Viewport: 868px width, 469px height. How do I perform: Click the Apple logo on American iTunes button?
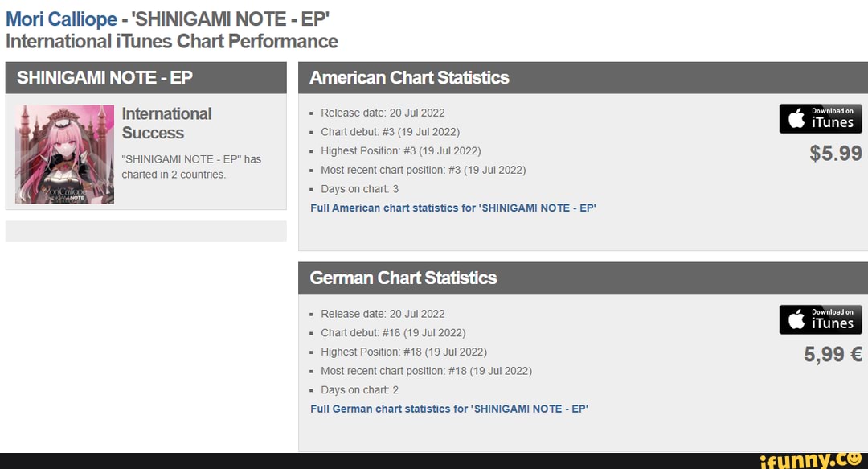coord(796,118)
